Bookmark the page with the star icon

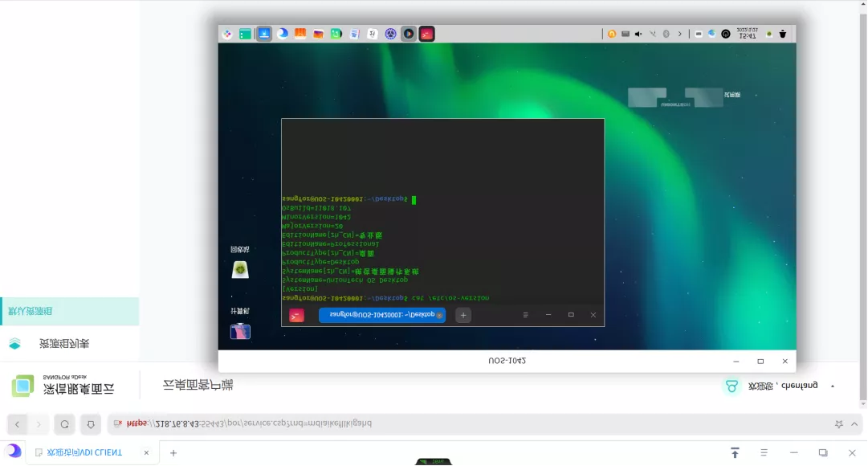coord(839,424)
